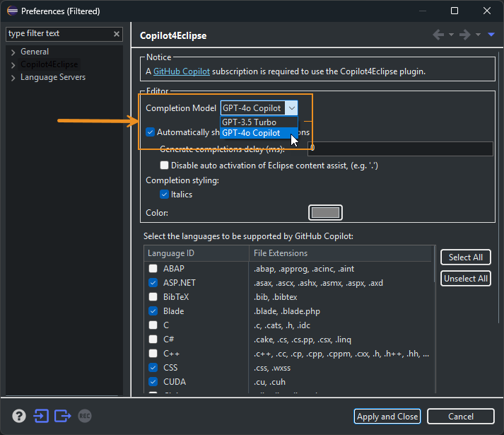Click Apply and Close

pos(387,417)
